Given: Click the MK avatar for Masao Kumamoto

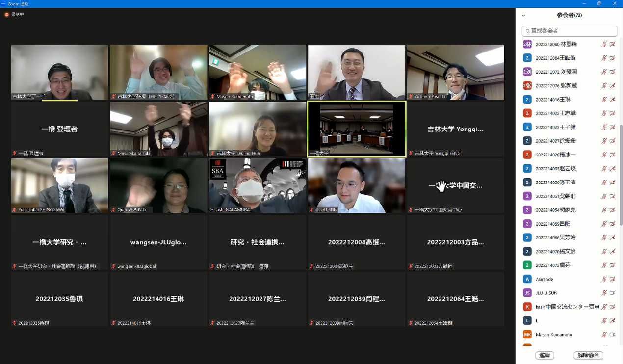Looking at the screenshot, I should point(527,335).
